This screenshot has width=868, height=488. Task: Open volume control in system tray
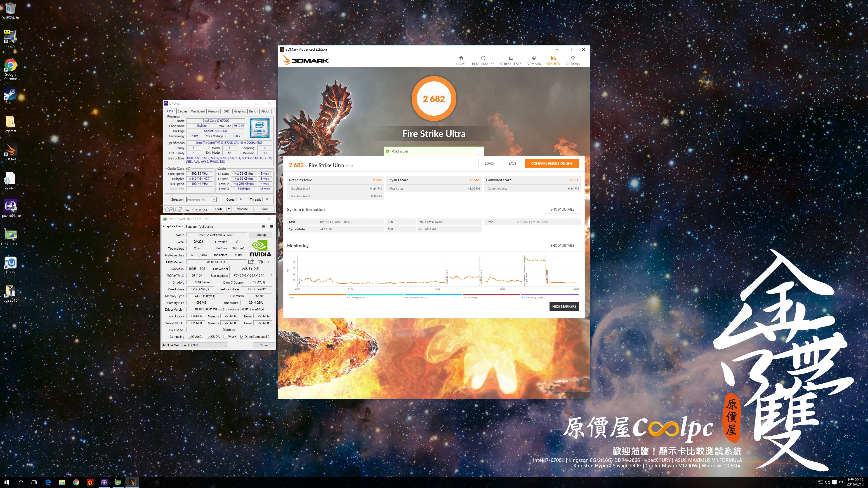(x=827, y=482)
